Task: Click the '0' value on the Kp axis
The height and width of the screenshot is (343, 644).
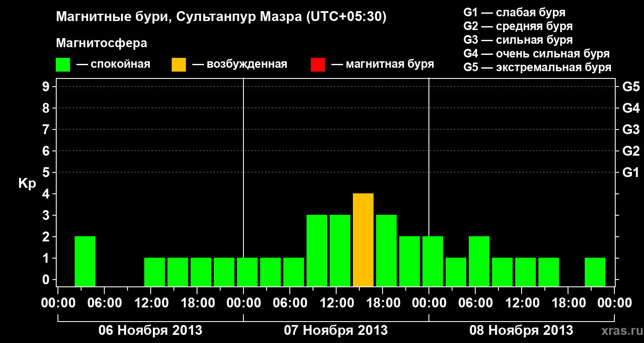Action: pyautogui.click(x=47, y=280)
